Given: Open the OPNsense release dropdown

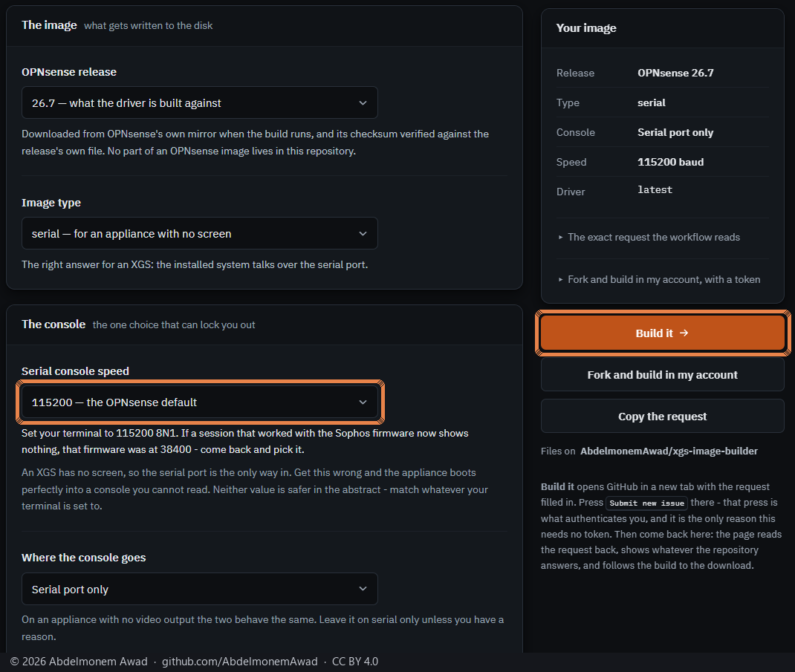Looking at the screenshot, I should pos(199,103).
